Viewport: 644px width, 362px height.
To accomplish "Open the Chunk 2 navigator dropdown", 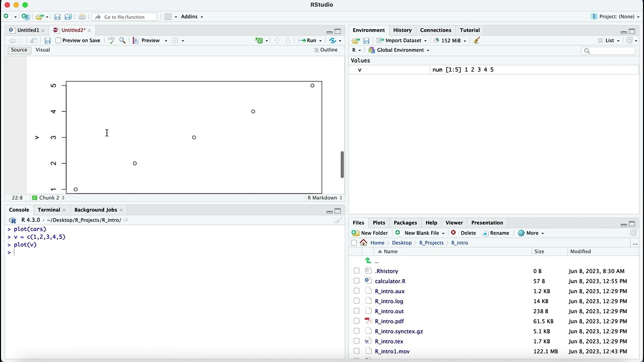I will tap(48, 198).
